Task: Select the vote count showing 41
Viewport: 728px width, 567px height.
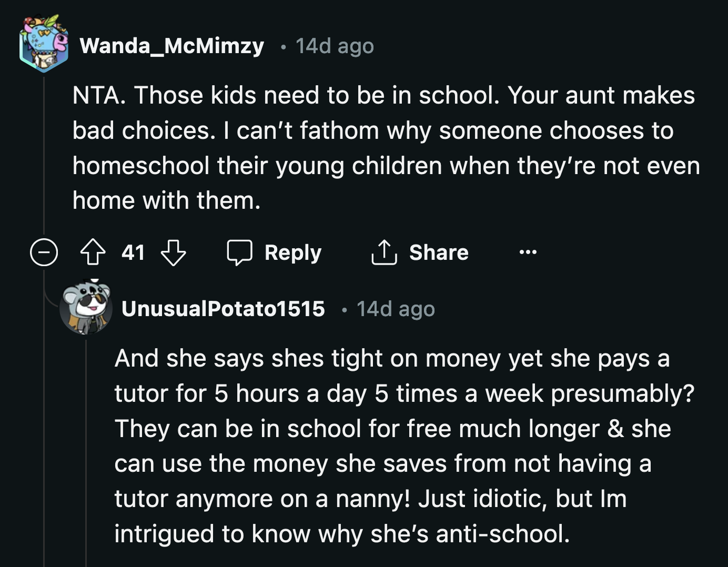Action: click(133, 252)
